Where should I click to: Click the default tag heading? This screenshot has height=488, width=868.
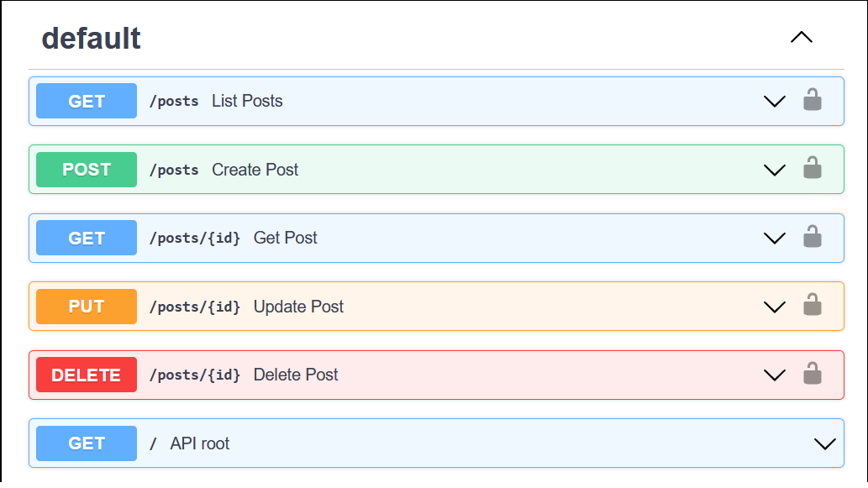click(x=92, y=39)
